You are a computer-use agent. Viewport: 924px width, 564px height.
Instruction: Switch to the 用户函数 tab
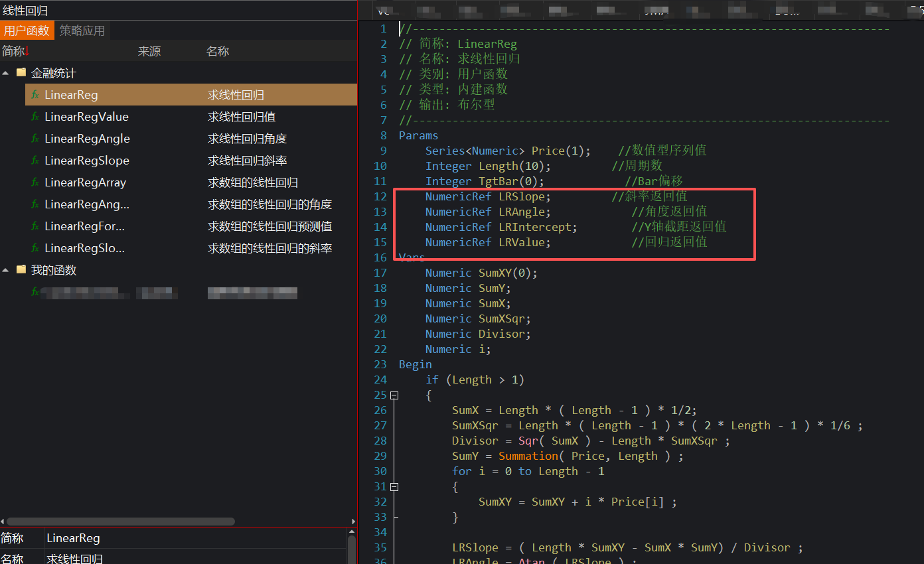(x=27, y=31)
